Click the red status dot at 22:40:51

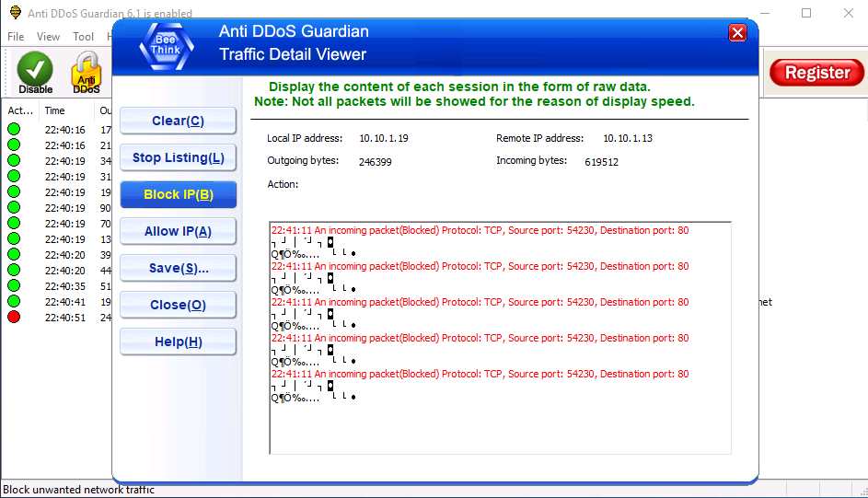[14, 318]
